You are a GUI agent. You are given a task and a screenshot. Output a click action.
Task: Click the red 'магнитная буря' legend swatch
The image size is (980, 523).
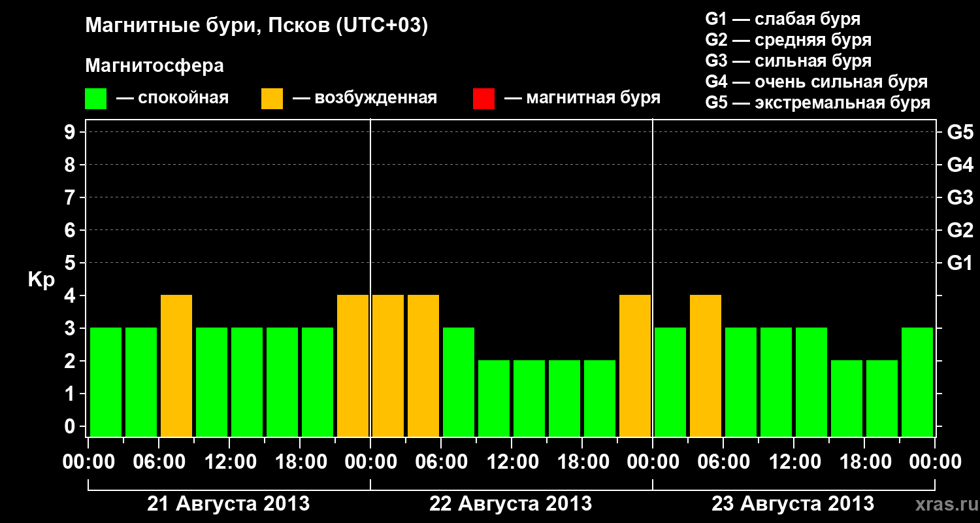[x=483, y=99]
